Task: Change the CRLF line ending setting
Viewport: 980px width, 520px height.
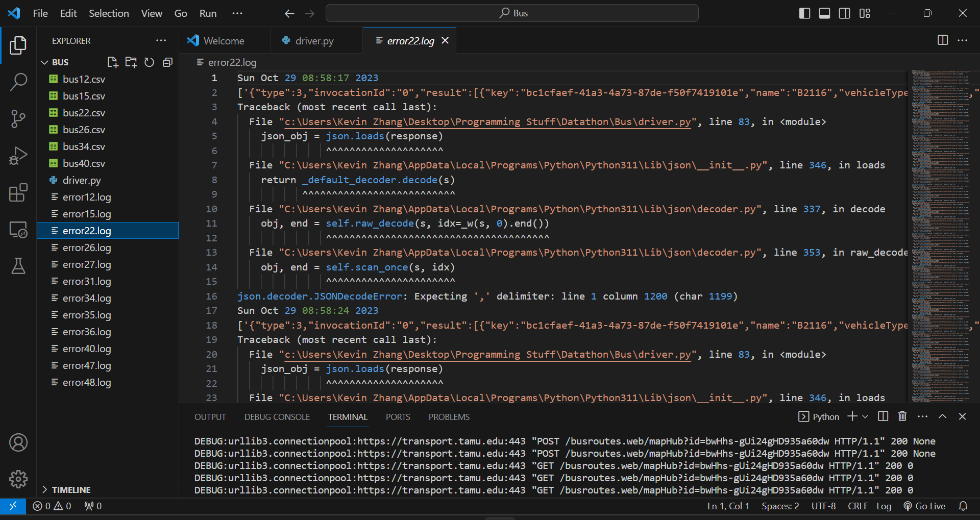Action: pyautogui.click(x=857, y=506)
